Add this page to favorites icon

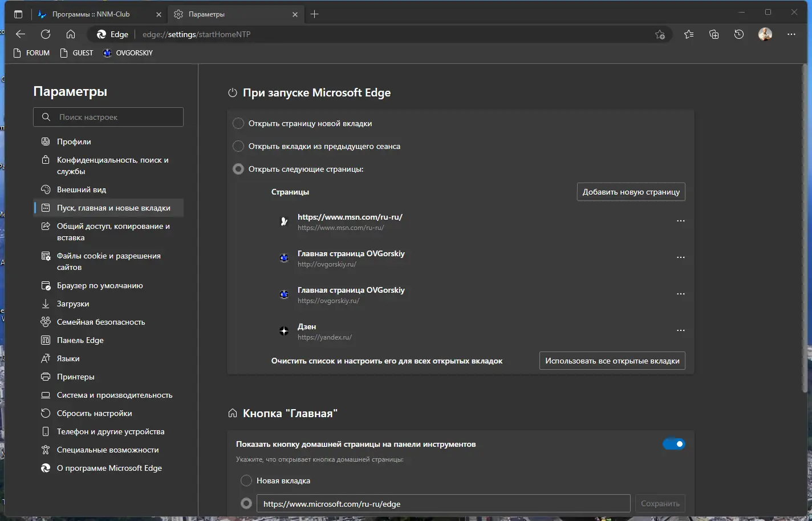click(660, 34)
